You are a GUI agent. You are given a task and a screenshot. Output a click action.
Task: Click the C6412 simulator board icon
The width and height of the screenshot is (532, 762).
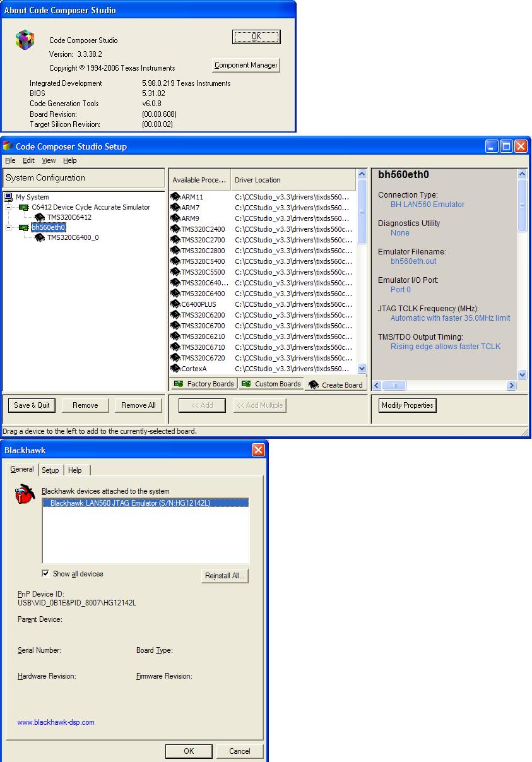[x=24, y=207]
